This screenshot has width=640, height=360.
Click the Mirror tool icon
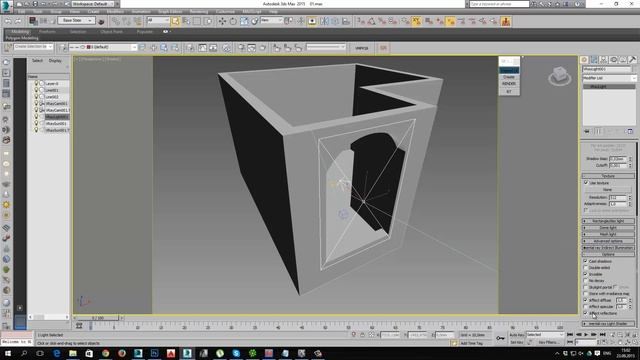pyautogui.click(x=324, y=21)
